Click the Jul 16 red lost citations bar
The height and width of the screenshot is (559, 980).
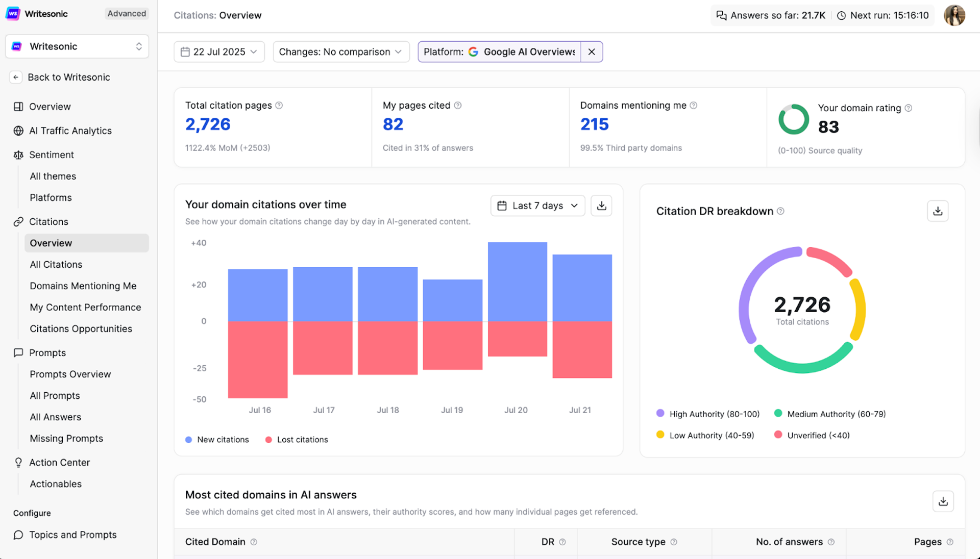point(258,360)
